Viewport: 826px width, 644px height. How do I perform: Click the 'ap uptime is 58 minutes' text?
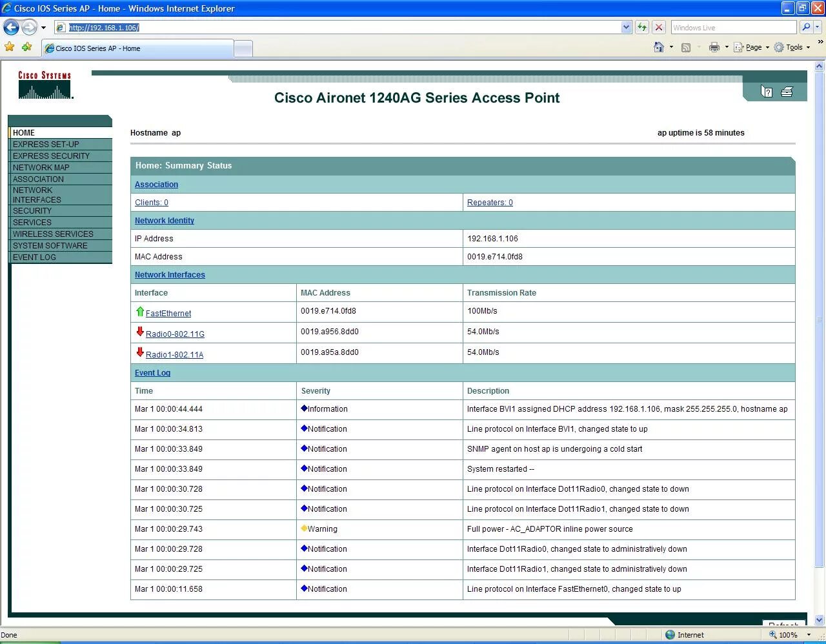pyautogui.click(x=701, y=133)
